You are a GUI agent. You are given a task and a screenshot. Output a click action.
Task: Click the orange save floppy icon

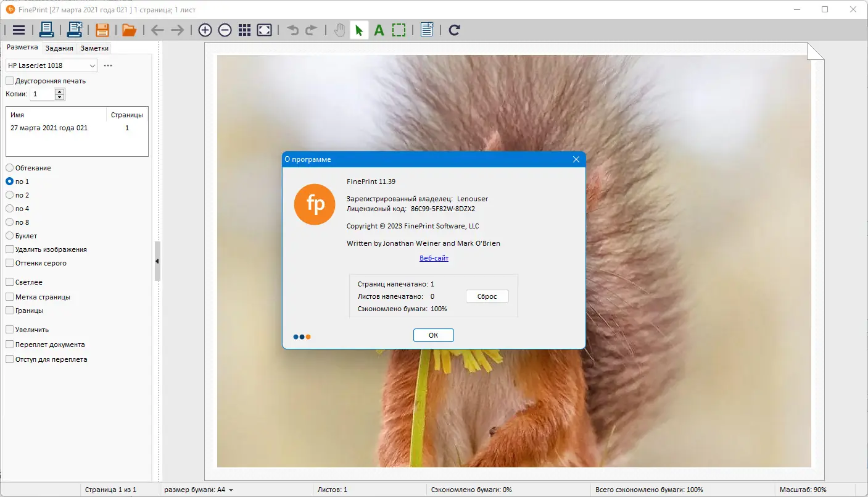(x=102, y=30)
